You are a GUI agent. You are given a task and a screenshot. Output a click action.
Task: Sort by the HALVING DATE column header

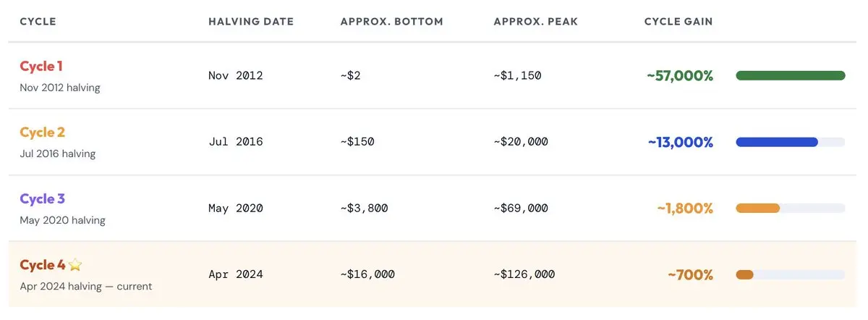pyautogui.click(x=251, y=22)
